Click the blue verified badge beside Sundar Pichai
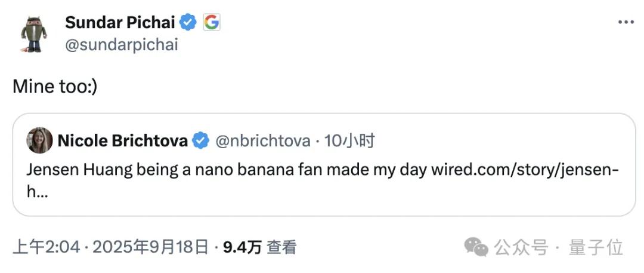Viewport: 644px width, 273px height. [x=188, y=23]
